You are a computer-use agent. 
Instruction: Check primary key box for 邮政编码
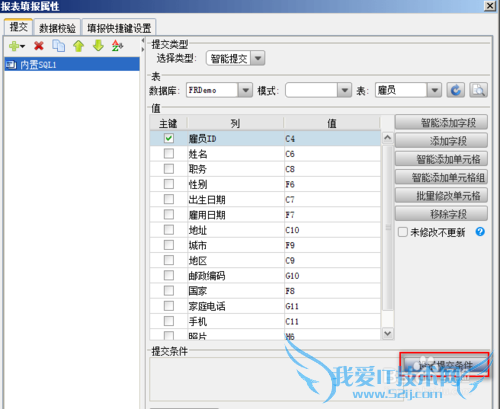[x=169, y=275]
